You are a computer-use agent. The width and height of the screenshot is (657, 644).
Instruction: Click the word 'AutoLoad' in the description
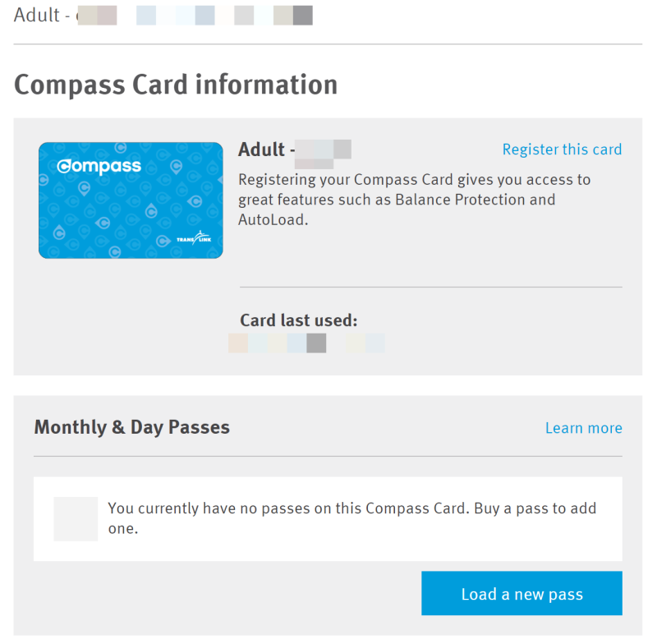click(x=272, y=220)
